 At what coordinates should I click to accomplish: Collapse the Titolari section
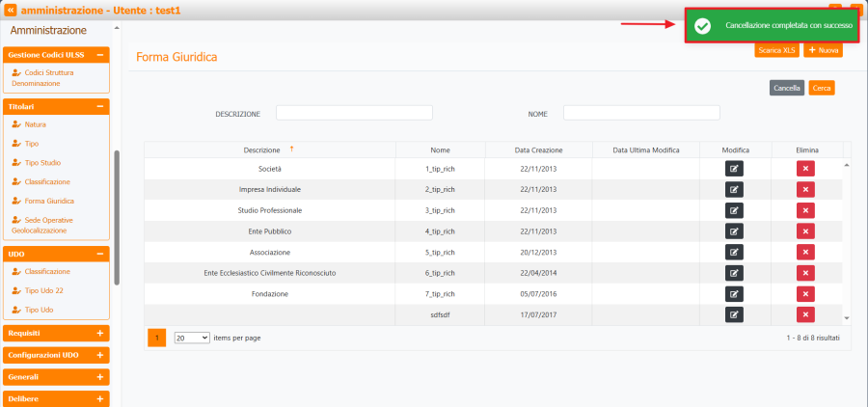click(99, 106)
